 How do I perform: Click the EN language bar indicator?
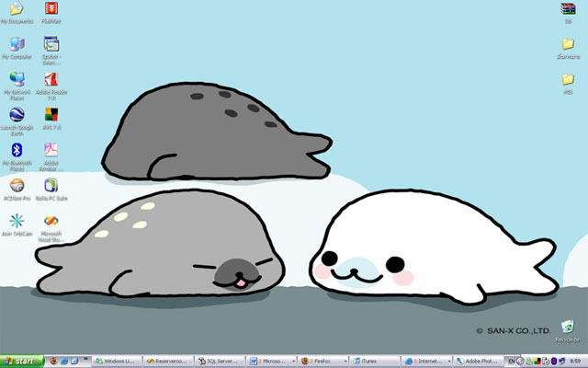pyautogui.click(x=511, y=362)
